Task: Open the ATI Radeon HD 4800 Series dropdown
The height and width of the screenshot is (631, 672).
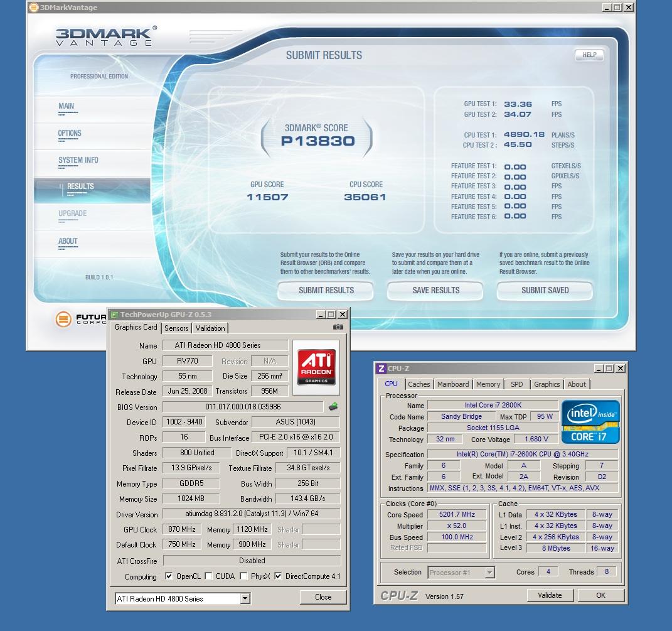Action: [245, 598]
